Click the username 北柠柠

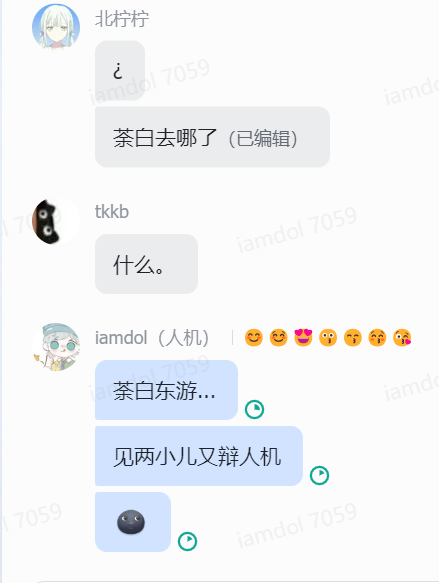click(x=122, y=19)
